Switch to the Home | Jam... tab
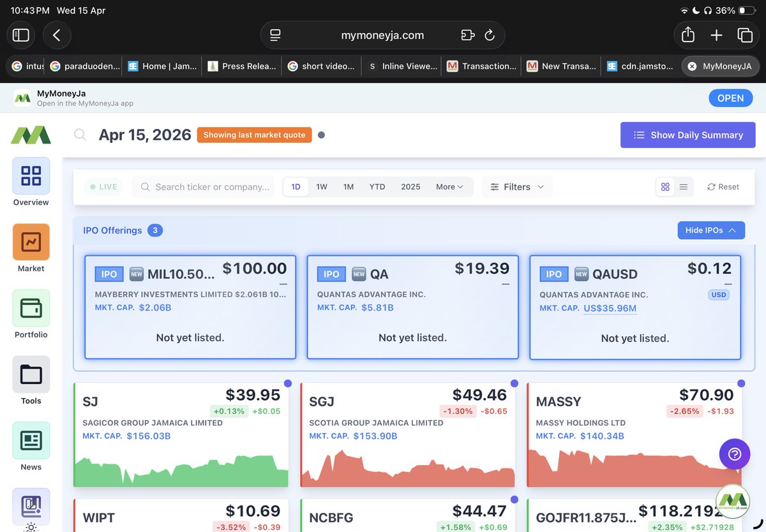 (162, 66)
